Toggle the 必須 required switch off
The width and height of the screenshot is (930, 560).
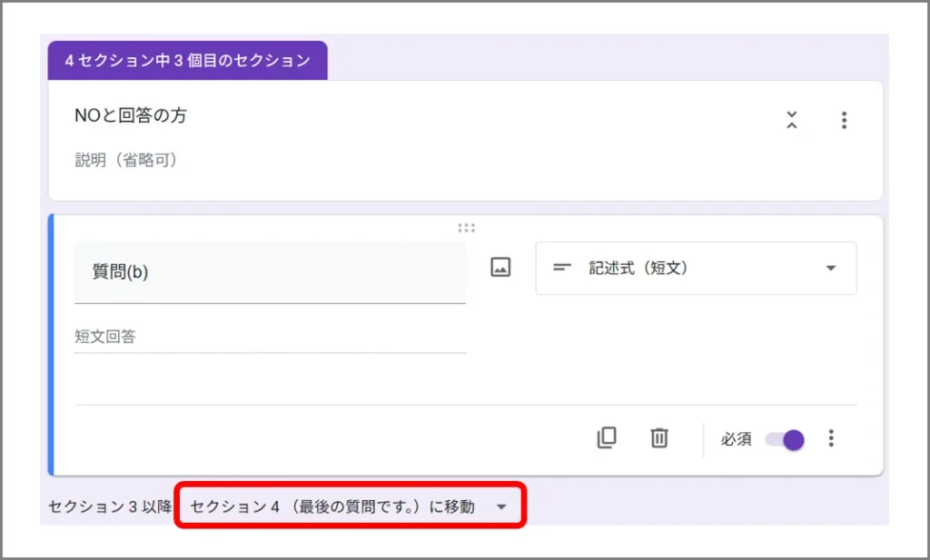786,439
